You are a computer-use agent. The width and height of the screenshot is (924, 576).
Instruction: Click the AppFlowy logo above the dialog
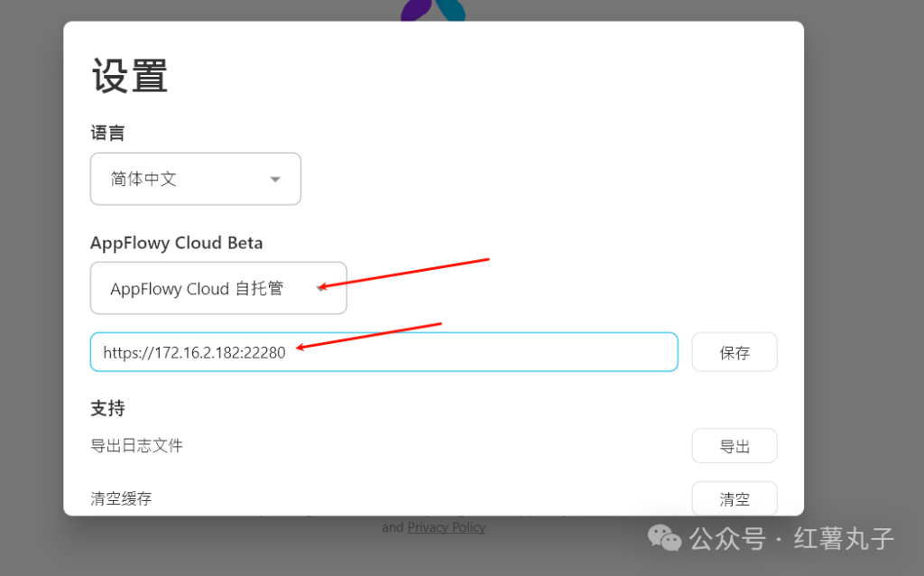432,7
